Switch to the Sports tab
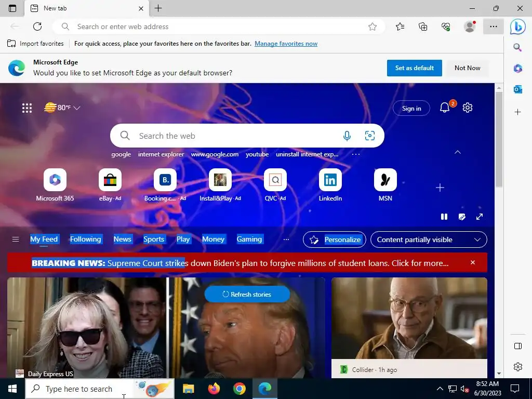The height and width of the screenshot is (399, 532). point(154,239)
